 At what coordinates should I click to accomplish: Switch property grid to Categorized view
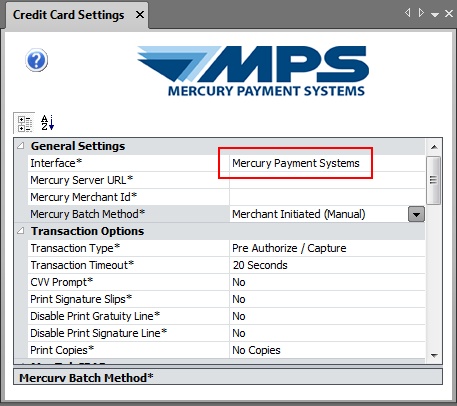point(25,123)
